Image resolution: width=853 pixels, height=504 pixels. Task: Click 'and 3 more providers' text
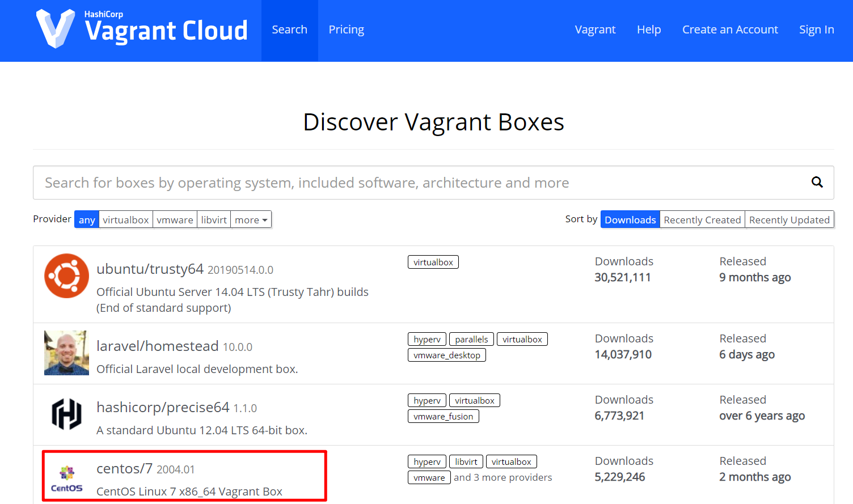click(503, 477)
